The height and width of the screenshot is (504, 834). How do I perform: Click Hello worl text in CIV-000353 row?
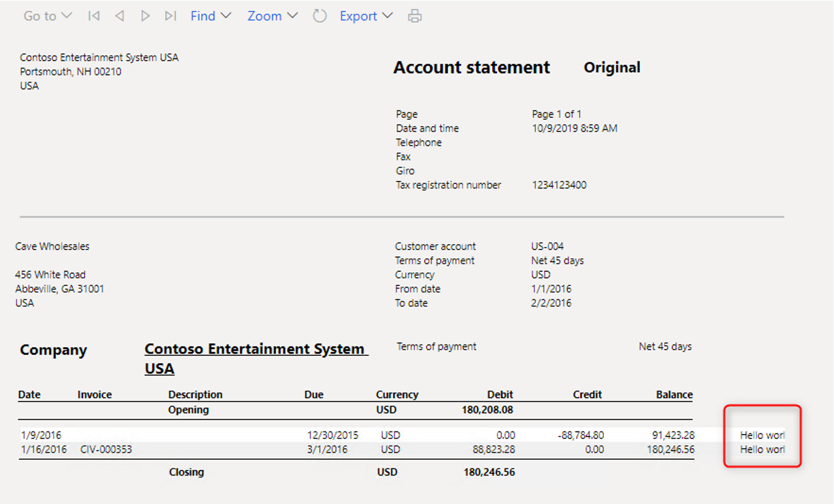762,450
